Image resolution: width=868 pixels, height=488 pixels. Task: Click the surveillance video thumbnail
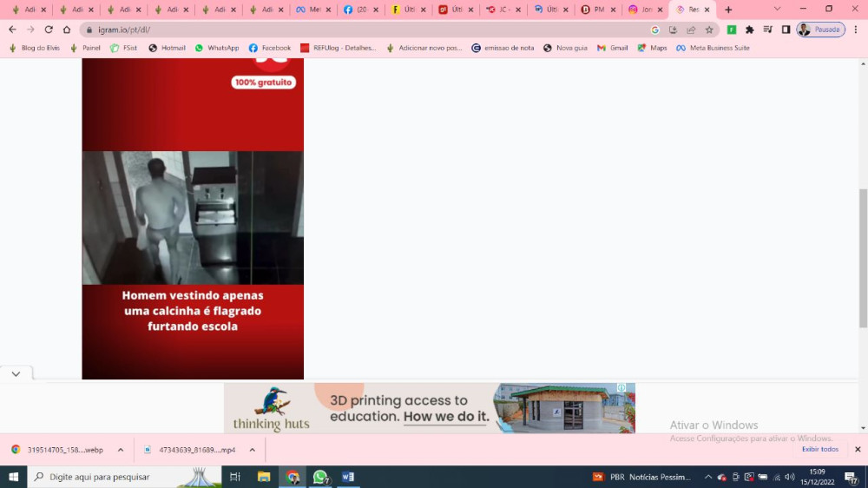tap(193, 218)
